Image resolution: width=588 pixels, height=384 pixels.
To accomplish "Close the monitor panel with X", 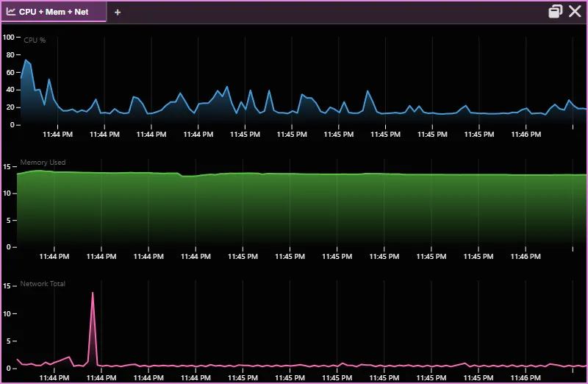I will 575,11.
